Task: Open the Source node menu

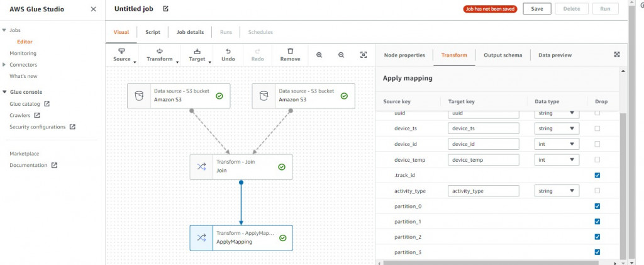Action: click(x=122, y=55)
